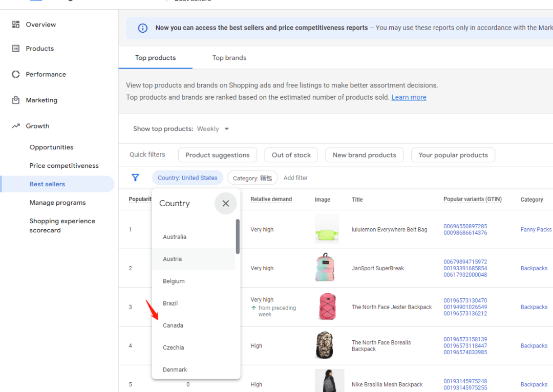Close the Country dropdown panel
Screen dimensions: 553x392
click(x=225, y=204)
